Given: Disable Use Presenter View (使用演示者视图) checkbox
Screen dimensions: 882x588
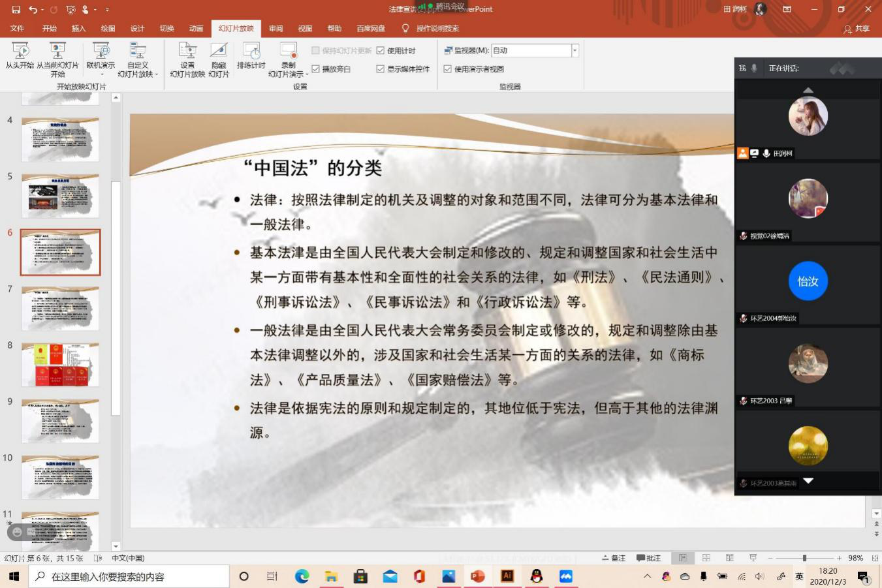Looking at the screenshot, I should (x=448, y=69).
